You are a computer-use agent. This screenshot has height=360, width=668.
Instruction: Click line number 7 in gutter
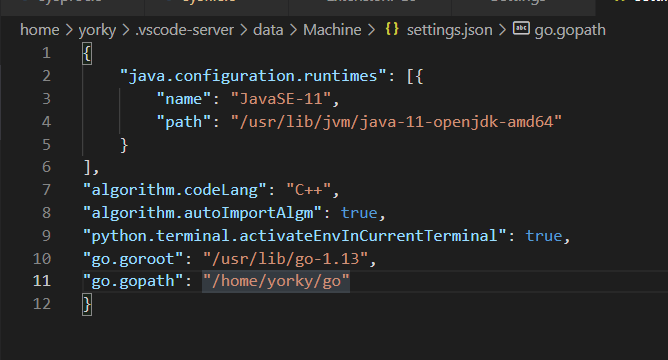pyautogui.click(x=46, y=190)
